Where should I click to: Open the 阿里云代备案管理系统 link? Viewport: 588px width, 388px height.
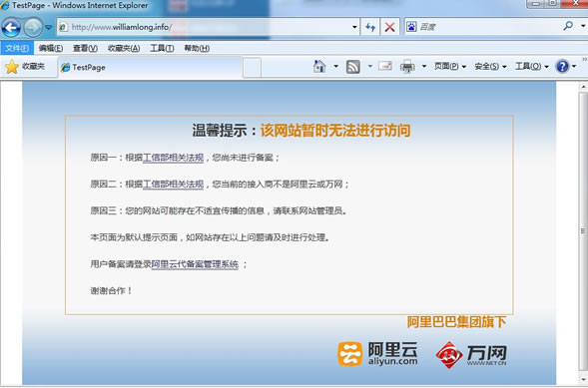coord(195,264)
